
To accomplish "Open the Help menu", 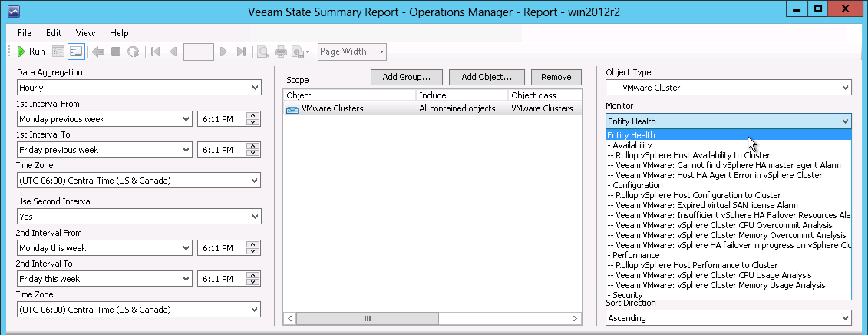I will [x=119, y=33].
